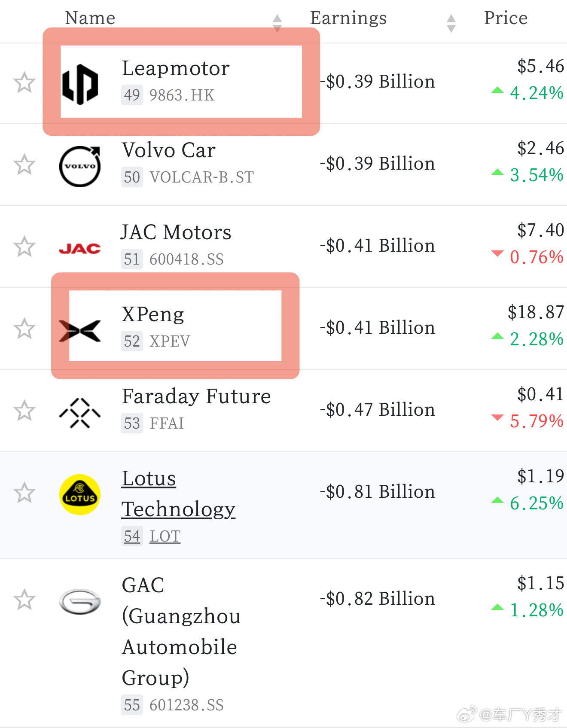The width and height of the screenshot is (567, 728).
Task: Click the Earnings column header
Action: click(348, 18)
